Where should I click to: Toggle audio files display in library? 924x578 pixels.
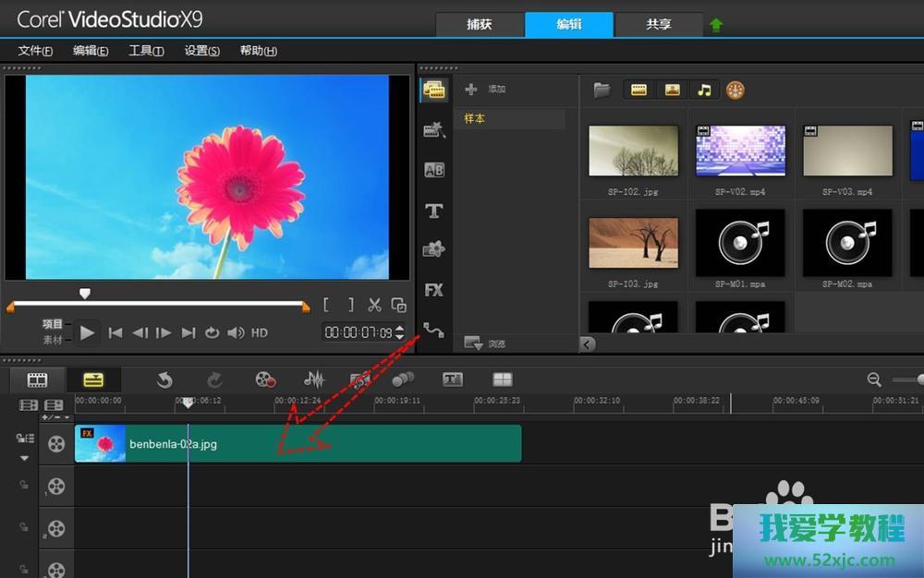pyautogui.click(x=704, y=90)
